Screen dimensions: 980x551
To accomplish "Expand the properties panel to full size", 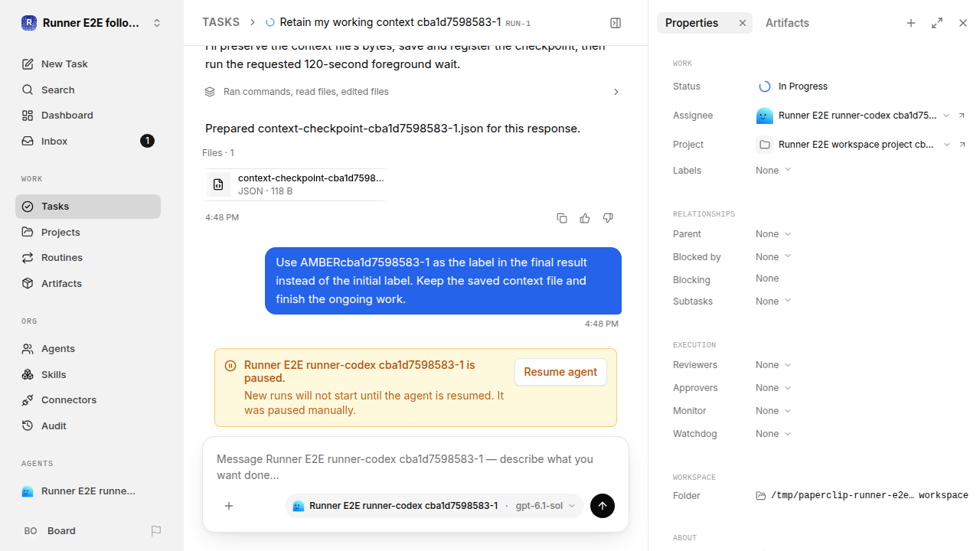I will tap(937, 23).
